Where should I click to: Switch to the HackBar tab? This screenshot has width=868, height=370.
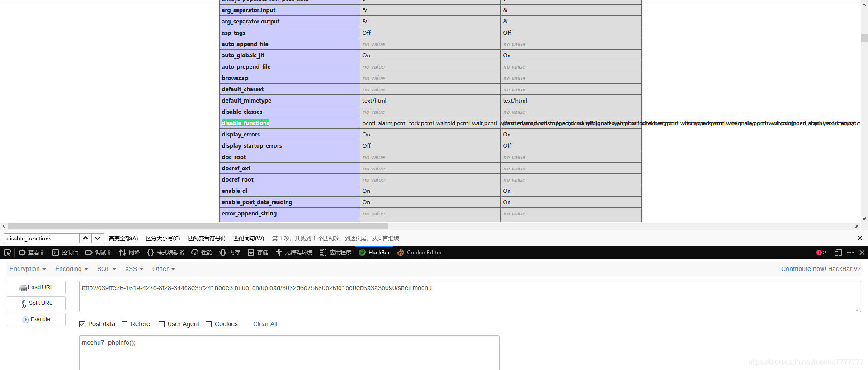[374, 253]
